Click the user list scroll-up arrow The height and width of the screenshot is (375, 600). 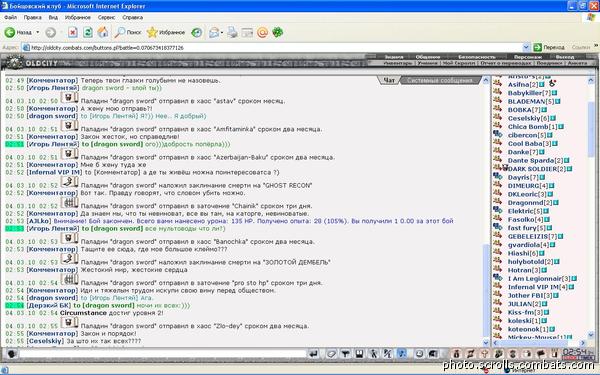pyautogui.click(x=590, y=80)
